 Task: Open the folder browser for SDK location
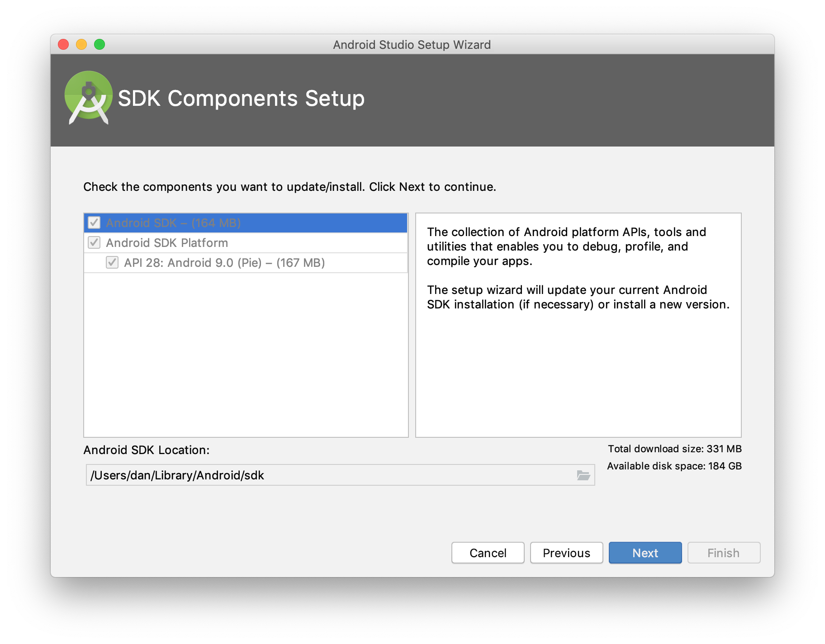point(583,475)
